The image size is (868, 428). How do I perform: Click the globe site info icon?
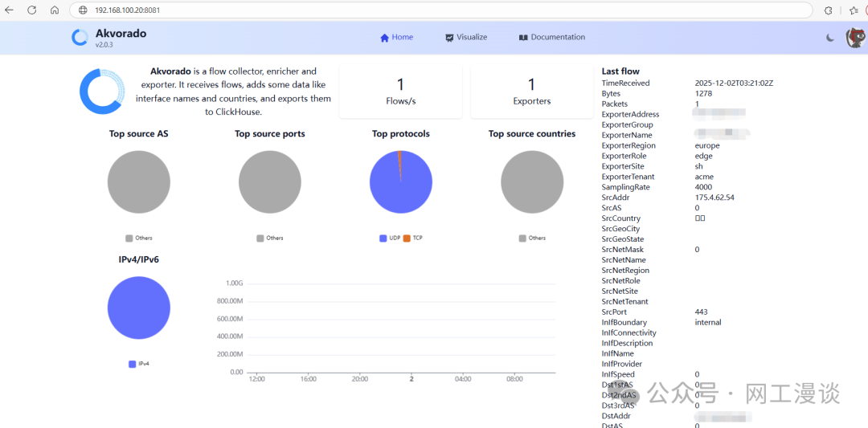coord(83,10)
